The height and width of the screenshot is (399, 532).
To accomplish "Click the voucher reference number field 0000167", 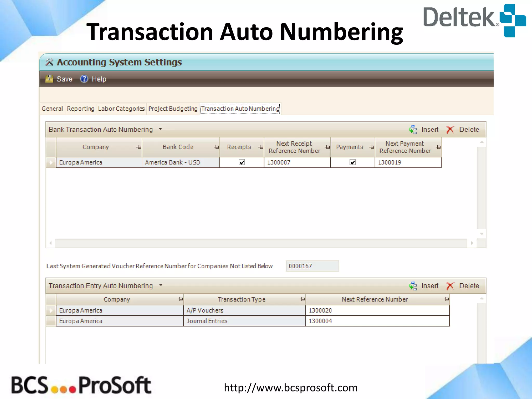I will [312, 266].
